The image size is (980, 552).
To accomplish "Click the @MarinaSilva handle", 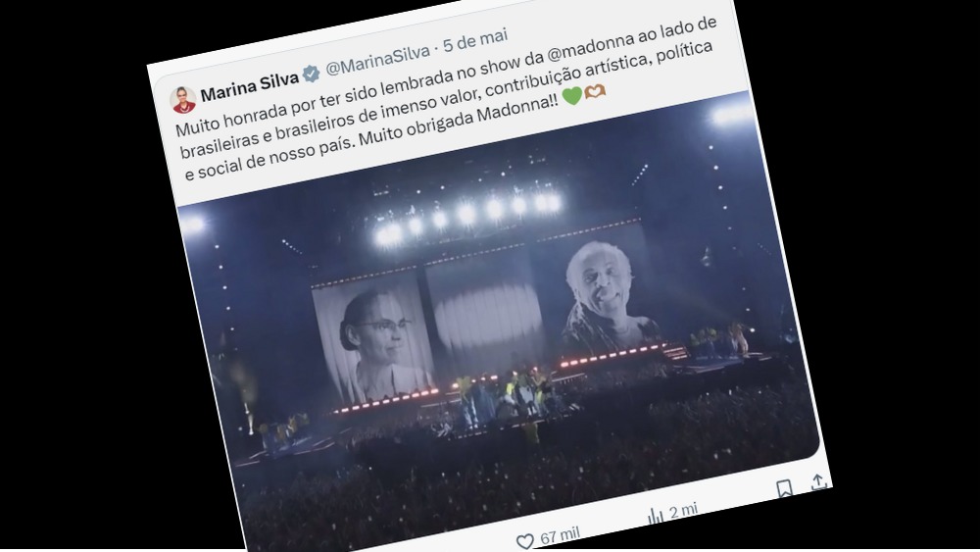I will coord(377,60).
